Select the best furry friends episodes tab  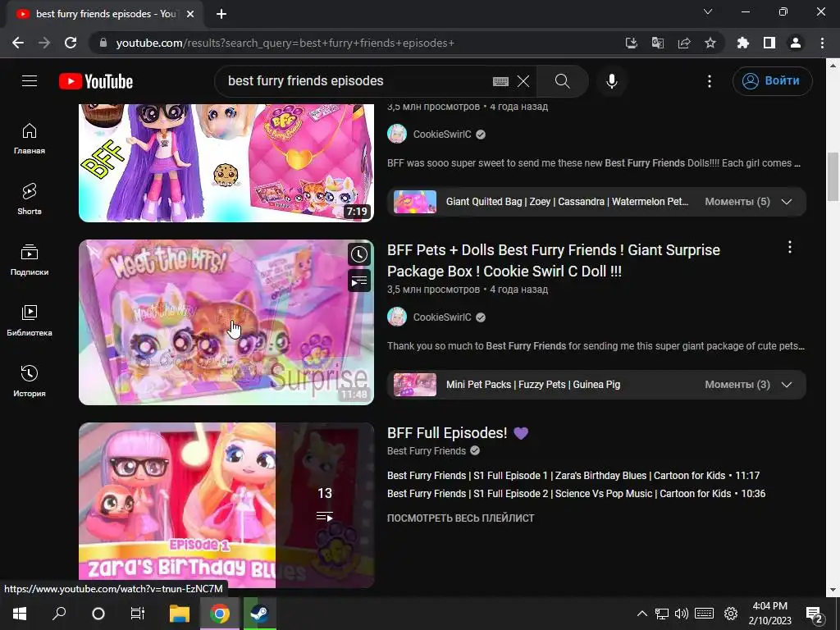pos(105,14)
